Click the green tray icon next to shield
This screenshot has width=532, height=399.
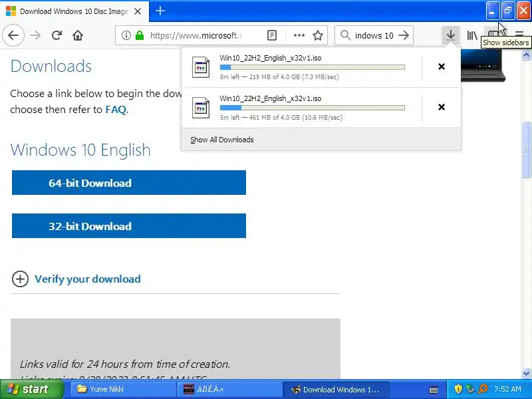[470, 389]
